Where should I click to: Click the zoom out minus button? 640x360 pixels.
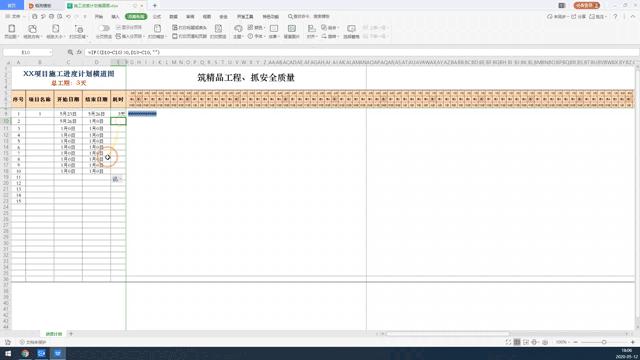click(576, 342)
